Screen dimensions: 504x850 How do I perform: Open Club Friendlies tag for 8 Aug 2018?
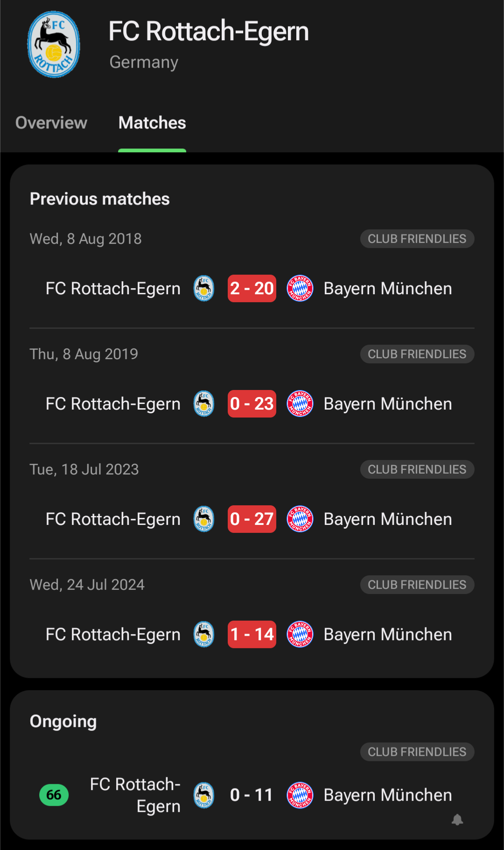click(x=417, y=239)
